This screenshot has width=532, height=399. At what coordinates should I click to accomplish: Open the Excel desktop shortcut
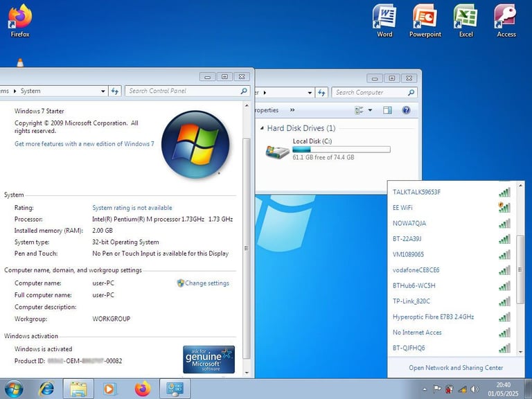click(465, 20)
